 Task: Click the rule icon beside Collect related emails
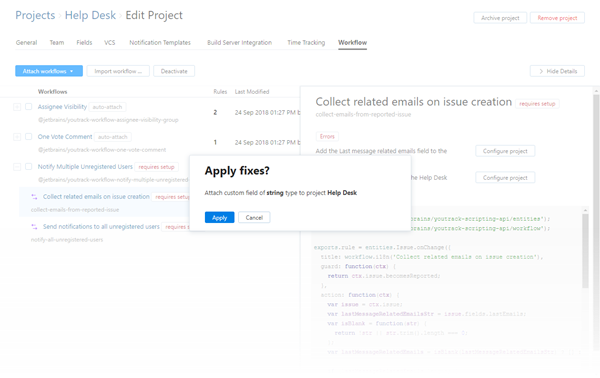[34, 197]
